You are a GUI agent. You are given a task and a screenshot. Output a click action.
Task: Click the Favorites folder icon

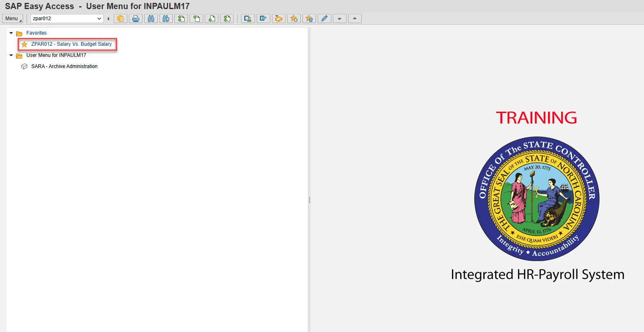pyautogui.click(x=19, y=33)
